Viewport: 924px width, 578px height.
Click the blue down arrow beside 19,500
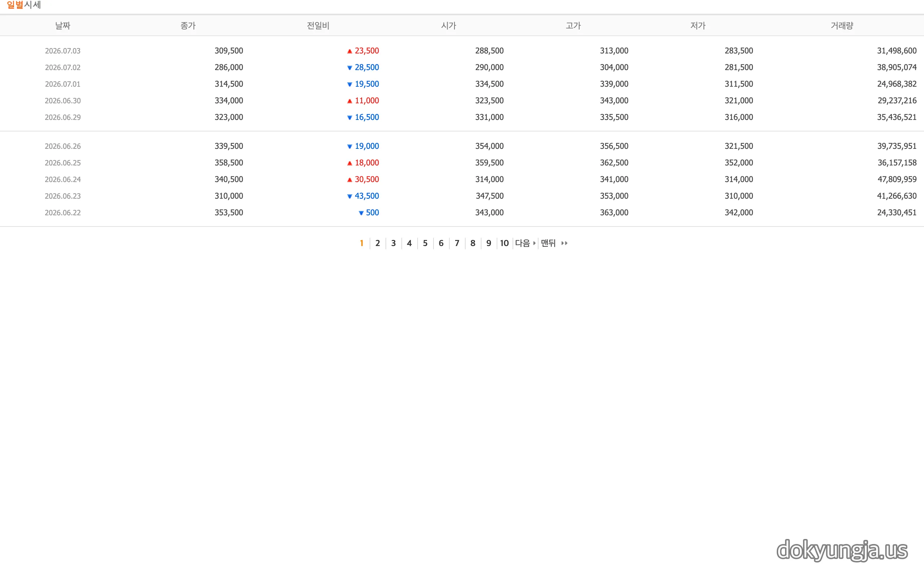pyautogui.click(x=349, y=85)
